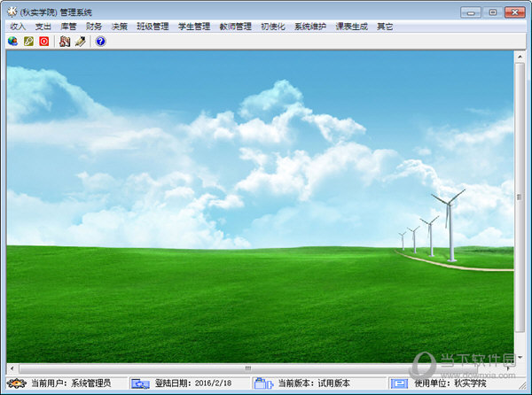Click the organization status bar icon
532x395 pixels.
click(399, 383)
